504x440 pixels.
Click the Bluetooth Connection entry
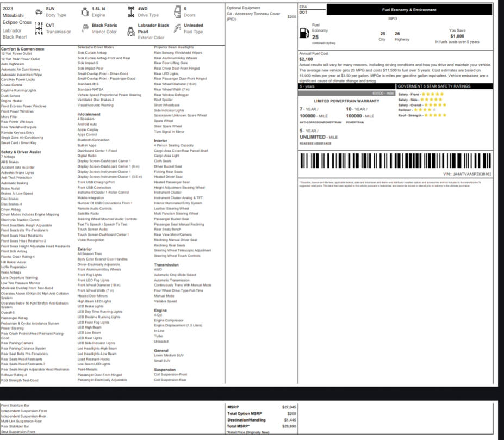pos(93,140)
